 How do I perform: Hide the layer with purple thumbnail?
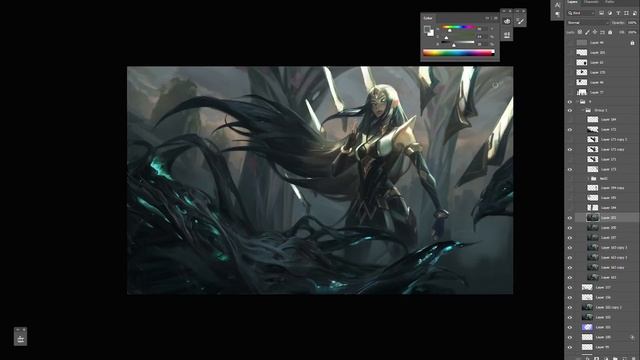point(570,327)
